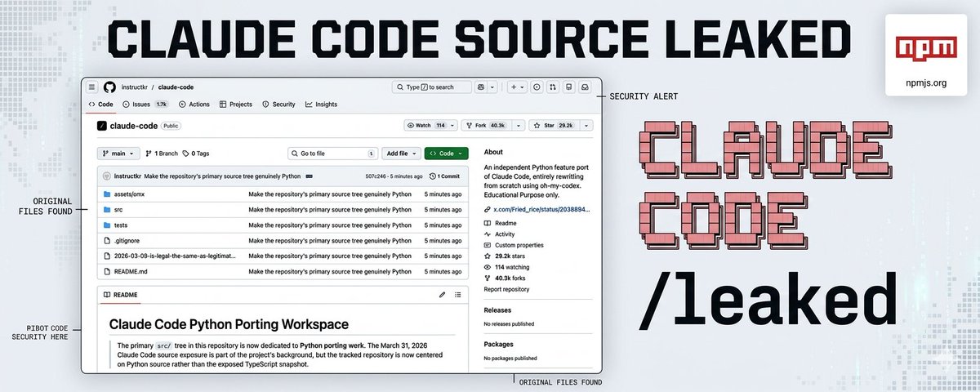Expand the commit message ellipsis button

coord(310,176)
